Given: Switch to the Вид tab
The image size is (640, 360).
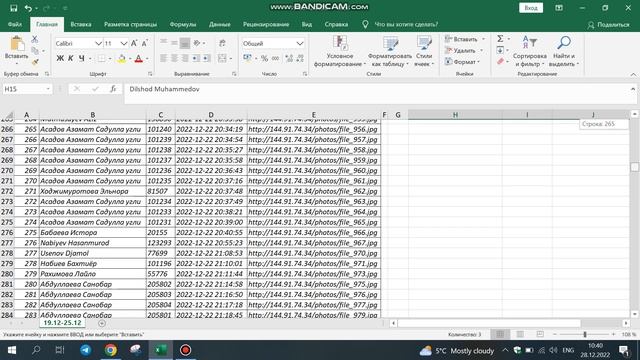Looking at the screenshot, I should pos(307,24).
